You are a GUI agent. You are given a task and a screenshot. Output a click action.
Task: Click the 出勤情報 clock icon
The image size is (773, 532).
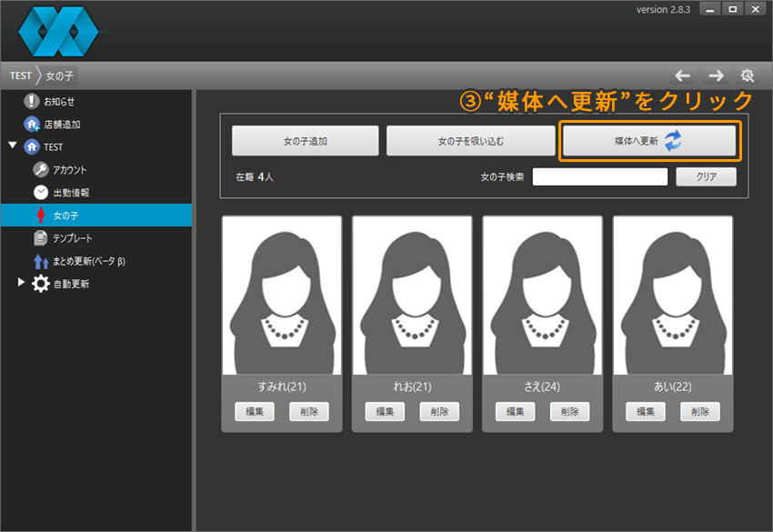[x=41, y=192]
